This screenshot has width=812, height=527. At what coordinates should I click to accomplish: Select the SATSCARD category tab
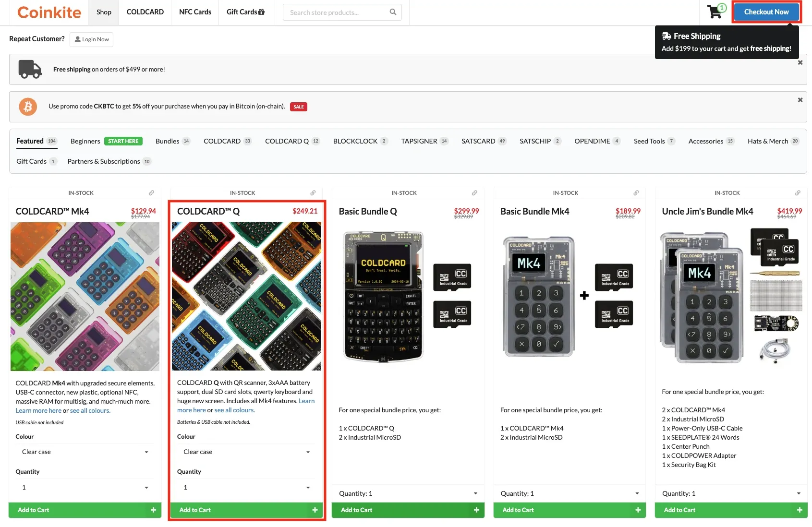click(x=484, y=141)
